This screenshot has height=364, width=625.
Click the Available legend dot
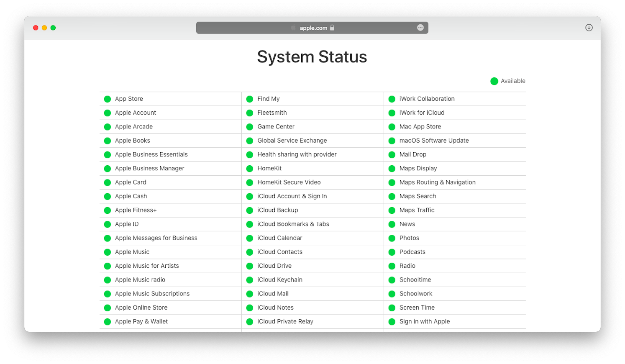[494, 81]
